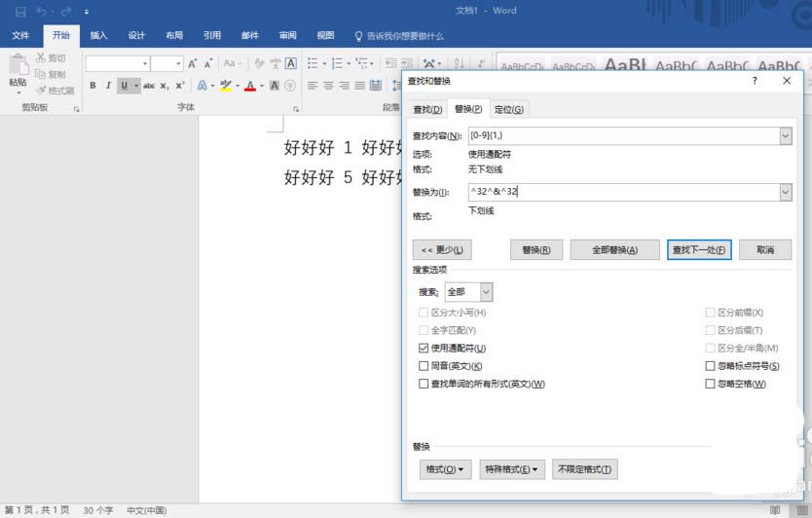Toggle bold formatting in the ribbon
This screenshot has width=812, height=518.
[93, 86]
